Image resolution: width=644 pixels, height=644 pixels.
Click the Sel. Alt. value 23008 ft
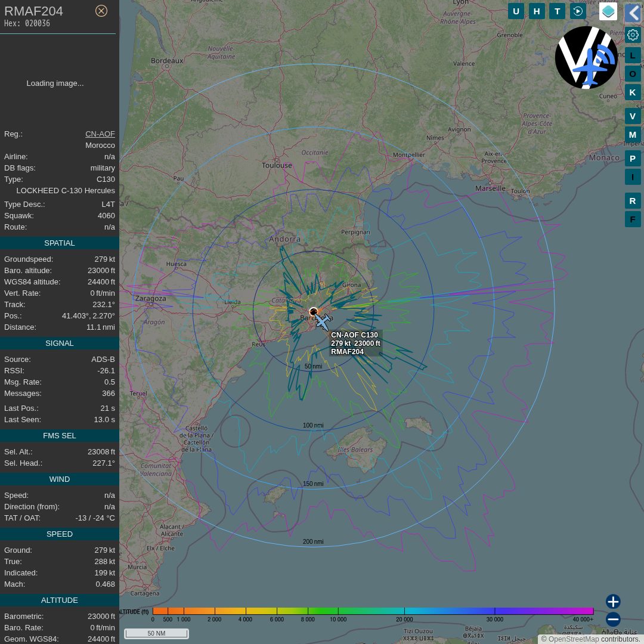101,452
